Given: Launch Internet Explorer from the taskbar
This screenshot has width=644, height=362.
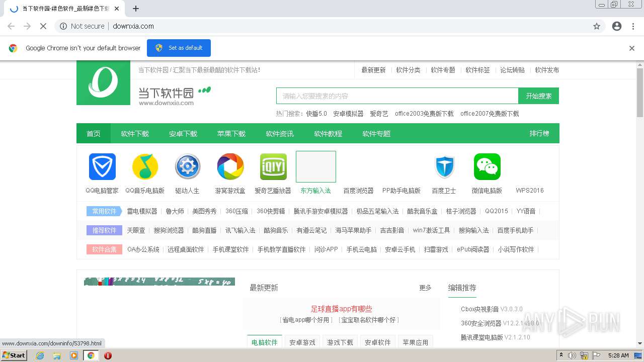Looking at the screenshot, I should click(x=40, y=355).
